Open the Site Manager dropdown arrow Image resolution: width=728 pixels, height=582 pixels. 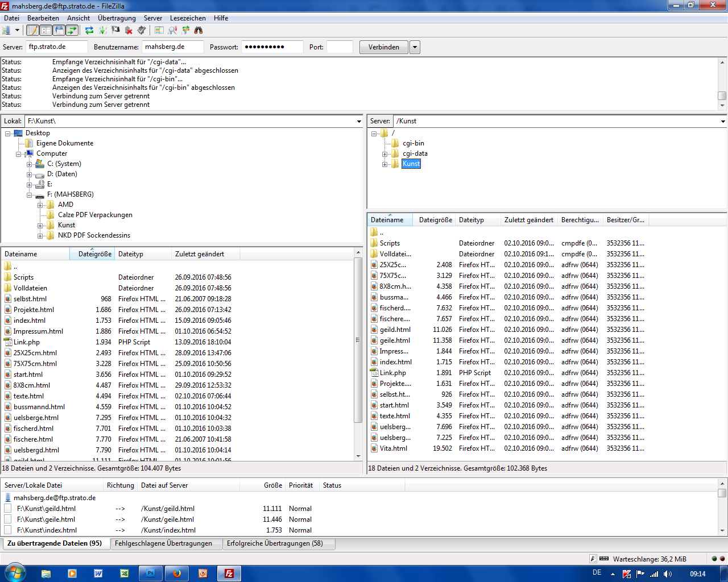point(17,30)
